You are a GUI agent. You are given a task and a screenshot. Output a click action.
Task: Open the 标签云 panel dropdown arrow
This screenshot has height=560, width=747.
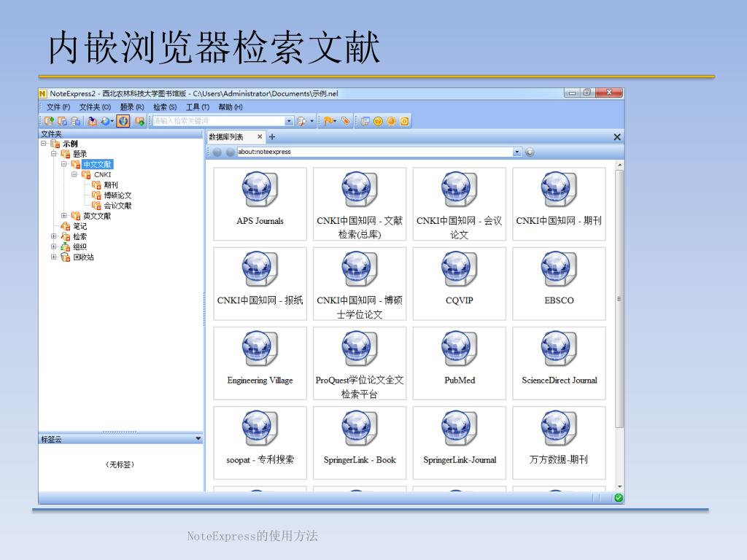point(198,438)
